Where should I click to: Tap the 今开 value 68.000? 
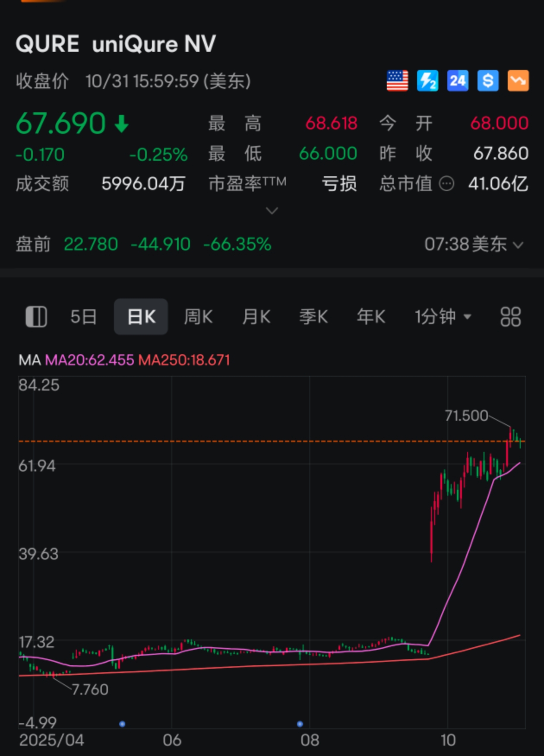(499, 124)
